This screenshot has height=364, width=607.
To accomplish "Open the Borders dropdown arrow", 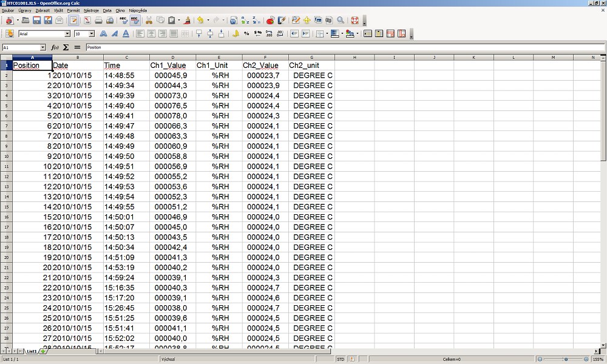I will tap(327, 33).
